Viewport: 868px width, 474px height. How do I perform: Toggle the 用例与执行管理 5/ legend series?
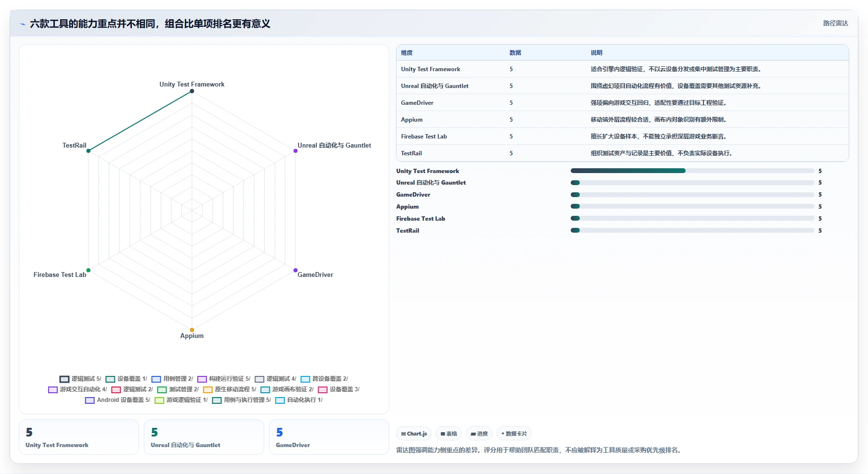coord(242,400)
